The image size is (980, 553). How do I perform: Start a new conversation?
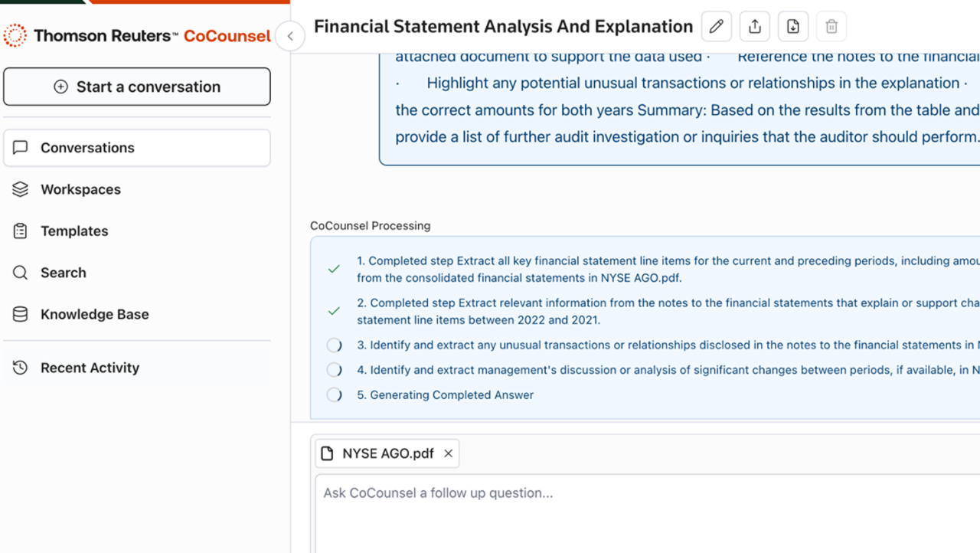click(x=137, y=87)
